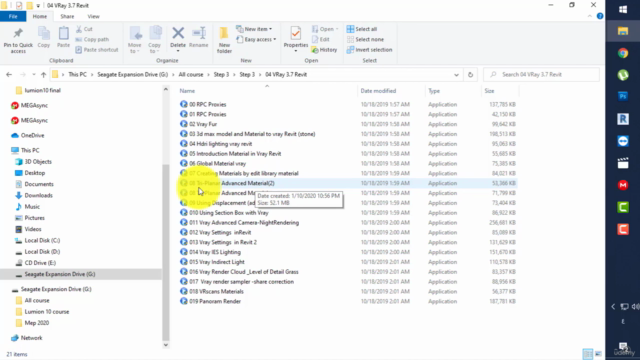Screen dimensions: 640x360
Task: Open the File tab
Action: coord(13,16)
